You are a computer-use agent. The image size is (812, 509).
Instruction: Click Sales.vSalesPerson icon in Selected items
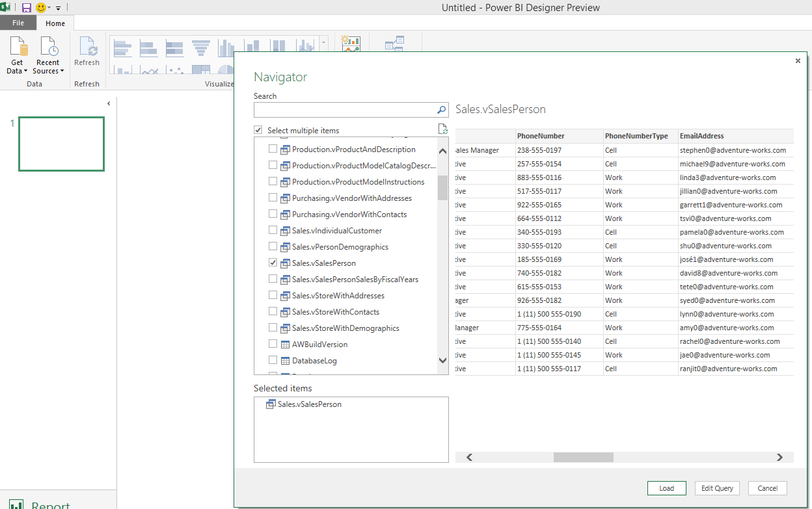(271, 404)
